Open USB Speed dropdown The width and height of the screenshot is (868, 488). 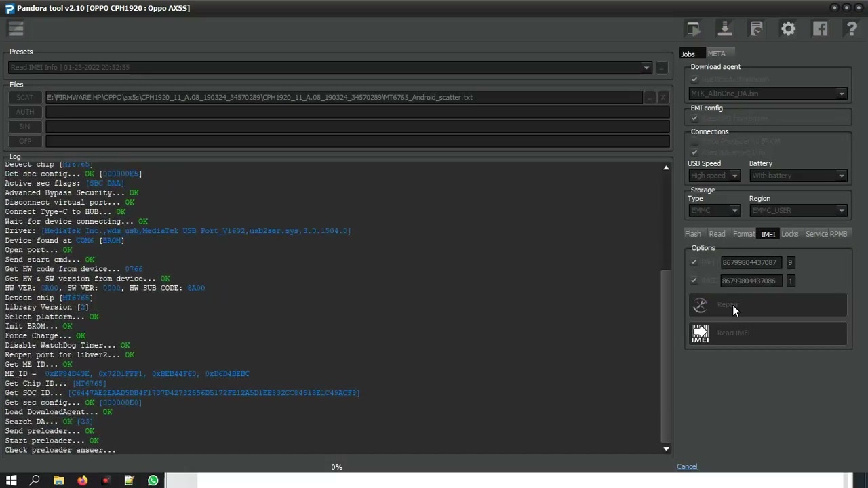click(x=713, y=176)
